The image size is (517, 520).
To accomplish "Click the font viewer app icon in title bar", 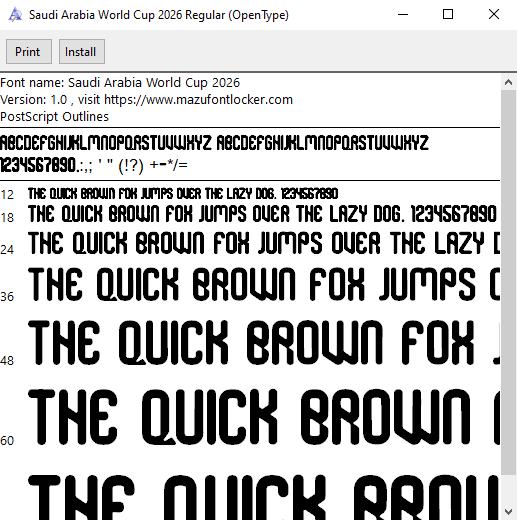I will tap(15, 15).
